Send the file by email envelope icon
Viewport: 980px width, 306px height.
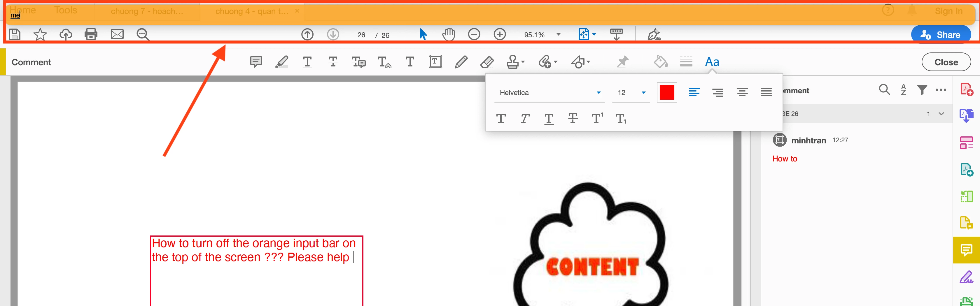[x=117, y=35]
